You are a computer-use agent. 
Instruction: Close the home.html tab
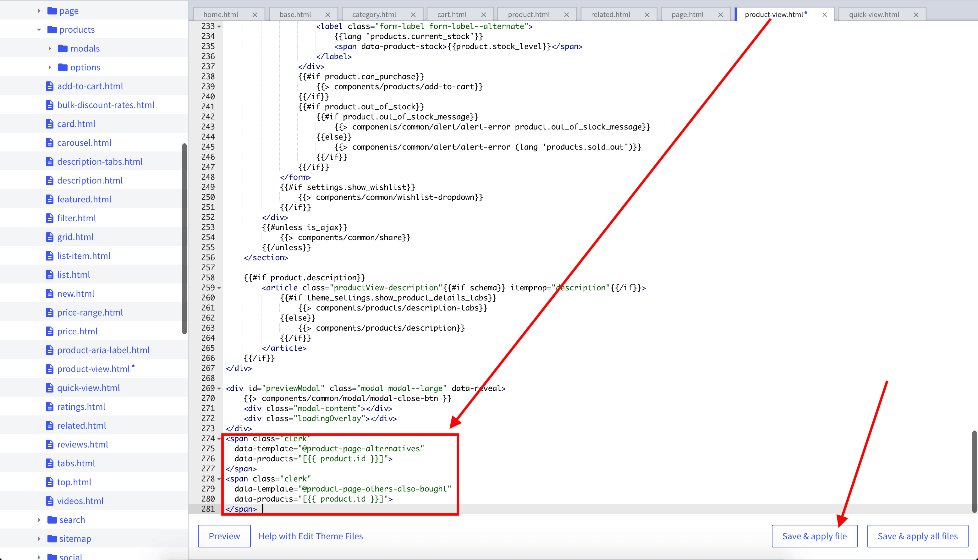[255, 15]
